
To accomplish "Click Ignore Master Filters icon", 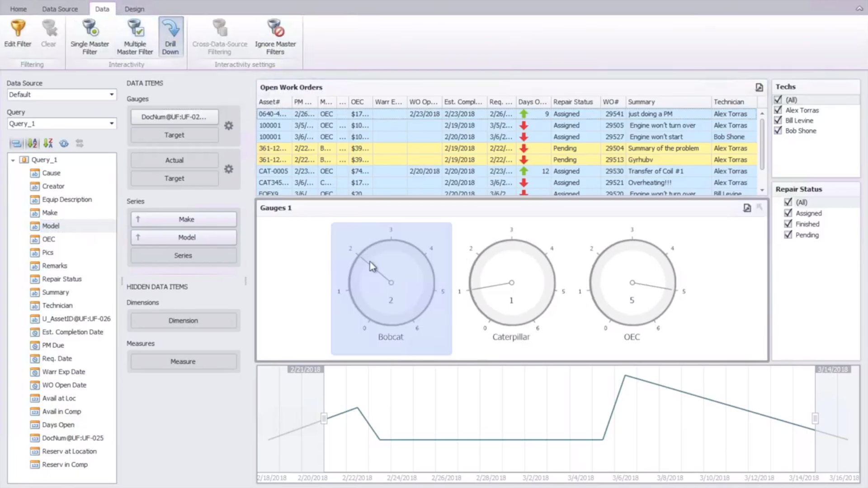I will click(275, 29).
